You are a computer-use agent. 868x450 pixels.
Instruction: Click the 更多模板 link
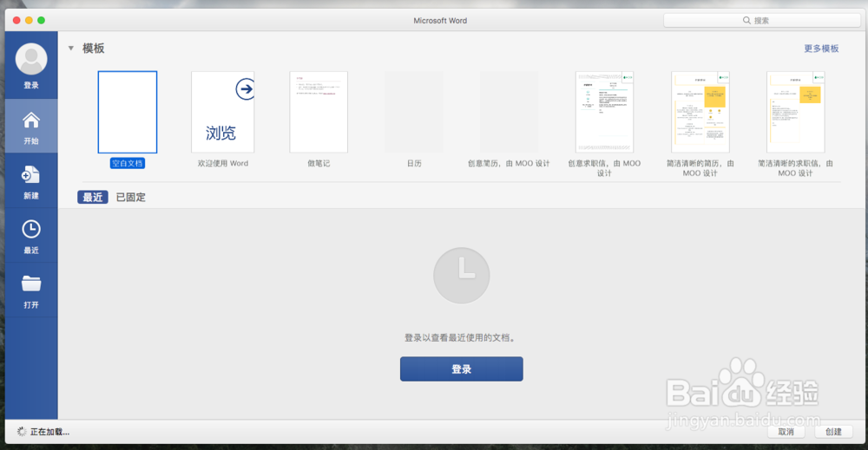[x=821, y=49]
